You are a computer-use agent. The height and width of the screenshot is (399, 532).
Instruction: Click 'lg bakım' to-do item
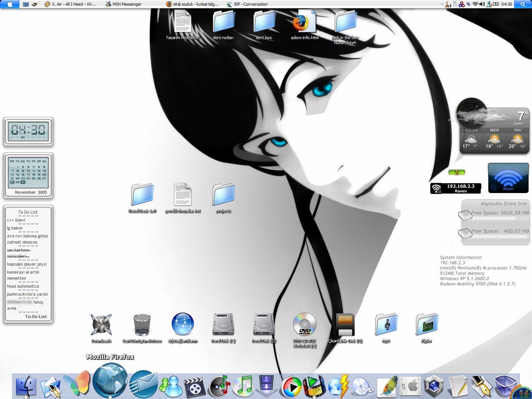click(14, 228)
